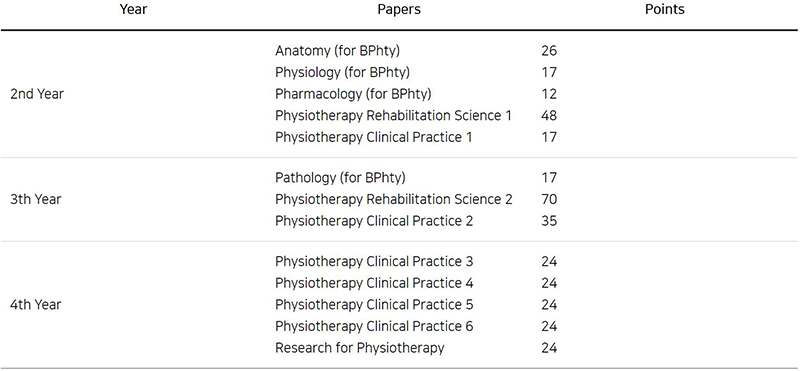Open Physiotherapy Rehabilitation Science 1
Image resolution: width=800 pixels, height=371 pixels.
pyautogui.click(x=393, y=115)
